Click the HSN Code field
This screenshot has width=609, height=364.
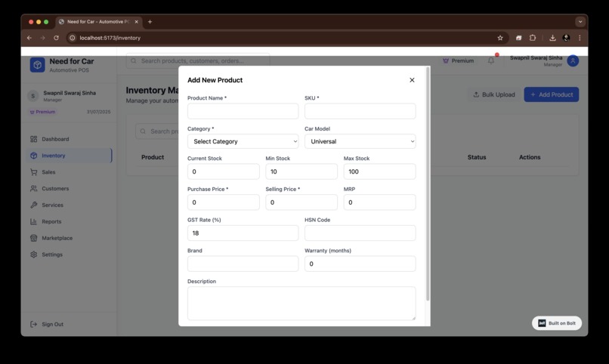coord(360,233)
